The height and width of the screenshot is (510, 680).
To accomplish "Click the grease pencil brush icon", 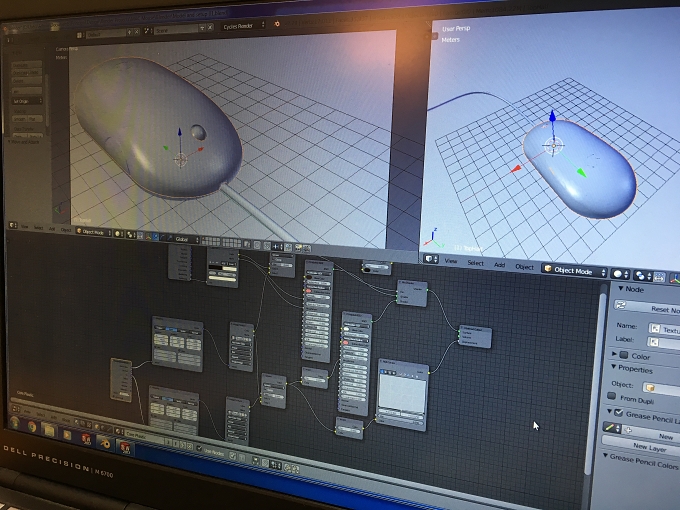I will 610,428.
